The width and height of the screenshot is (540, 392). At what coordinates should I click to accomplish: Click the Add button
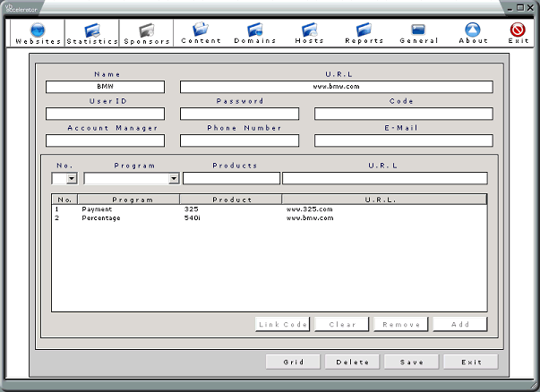click(460, 324)
